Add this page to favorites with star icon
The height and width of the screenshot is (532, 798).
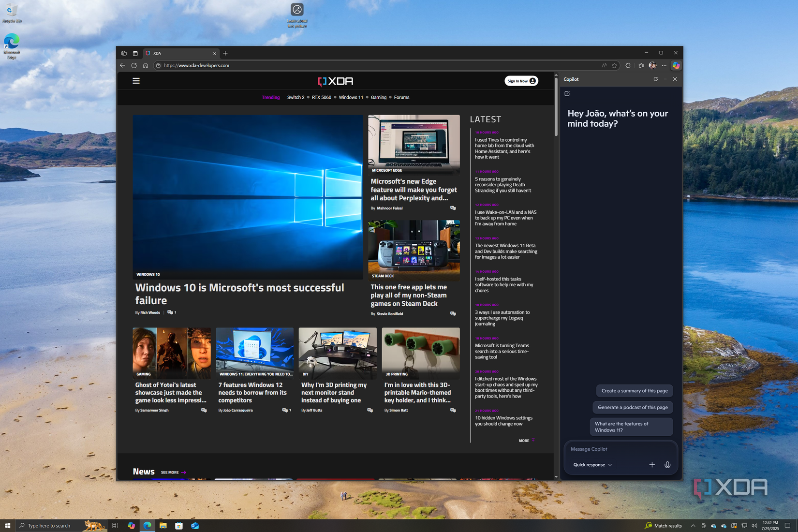click(x=614, y=65)
